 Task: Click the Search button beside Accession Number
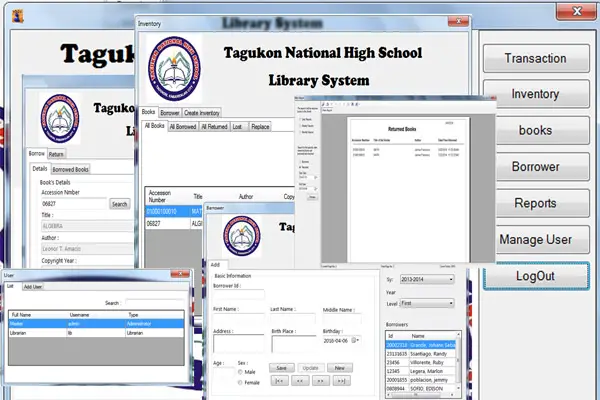[119, 204]
